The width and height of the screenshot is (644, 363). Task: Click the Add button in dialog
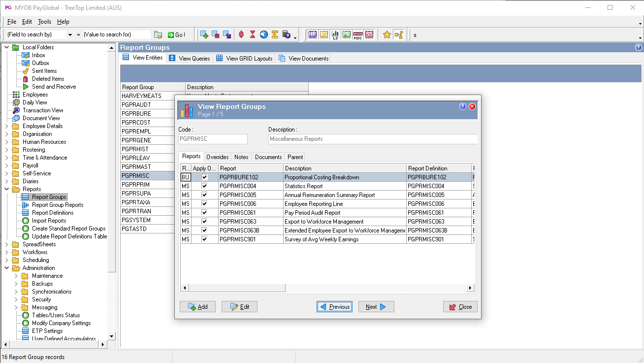coord(197,307)
